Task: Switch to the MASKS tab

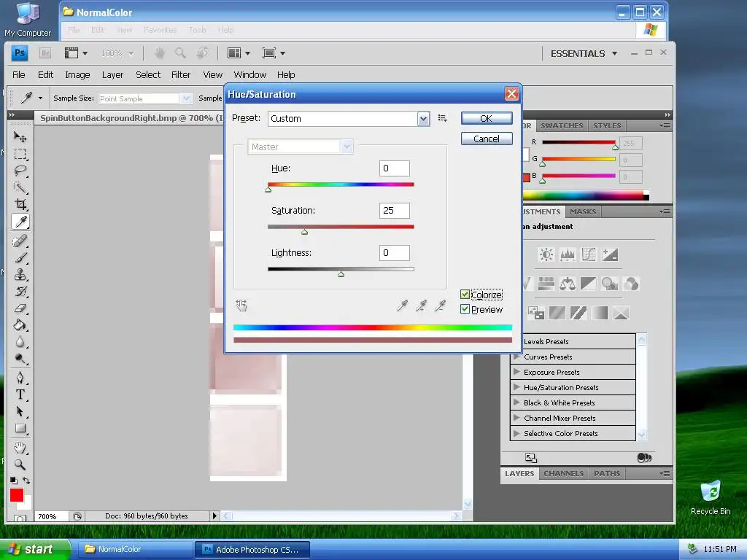Action: point(583,211)
